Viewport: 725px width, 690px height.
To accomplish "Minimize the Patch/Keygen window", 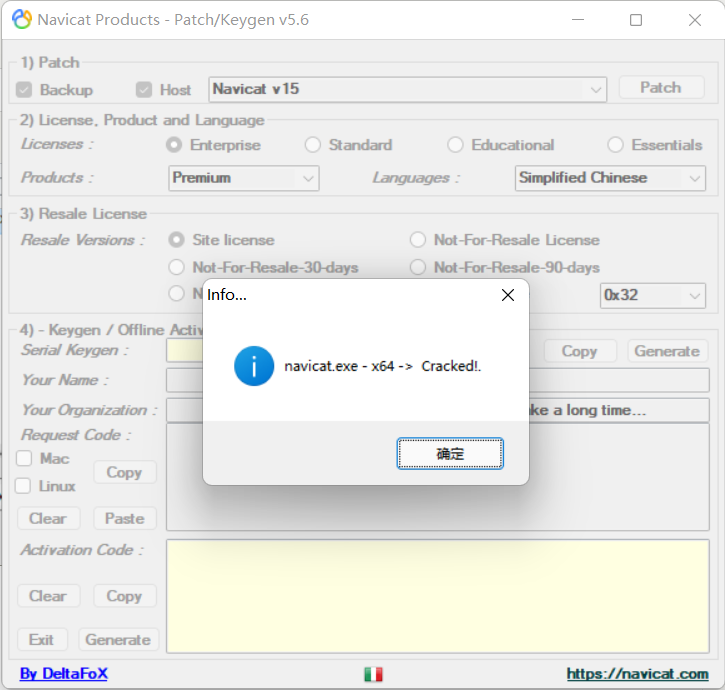I will click(578, 20).
